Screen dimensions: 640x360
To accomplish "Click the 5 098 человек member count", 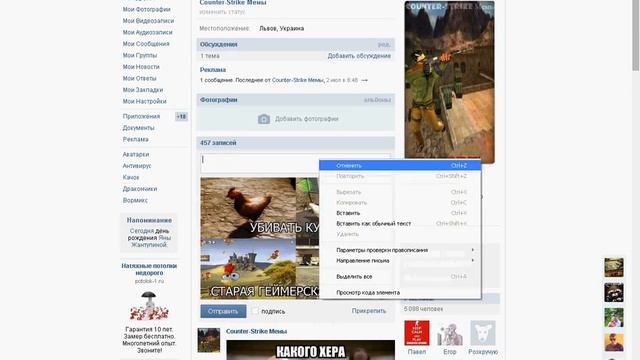I will point(423,309).
